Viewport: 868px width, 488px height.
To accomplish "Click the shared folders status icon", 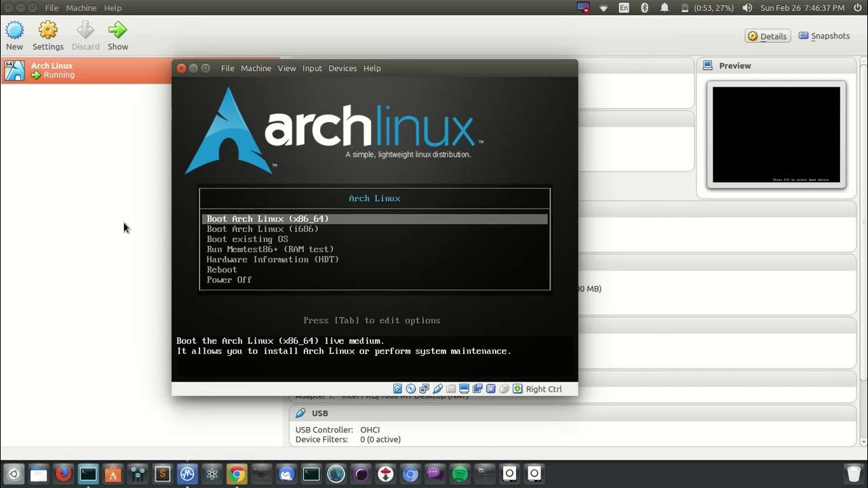I will click(451, 389).
